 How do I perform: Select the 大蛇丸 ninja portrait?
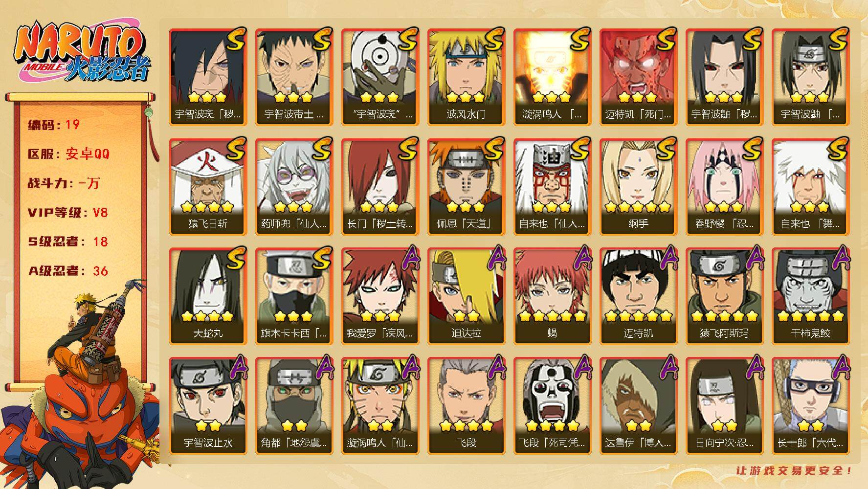coord(207,296)
